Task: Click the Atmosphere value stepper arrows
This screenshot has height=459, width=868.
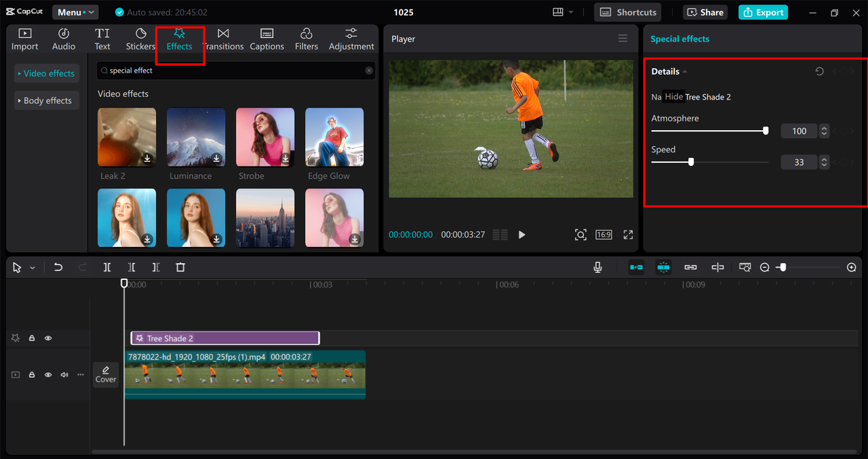Action: 824,131
